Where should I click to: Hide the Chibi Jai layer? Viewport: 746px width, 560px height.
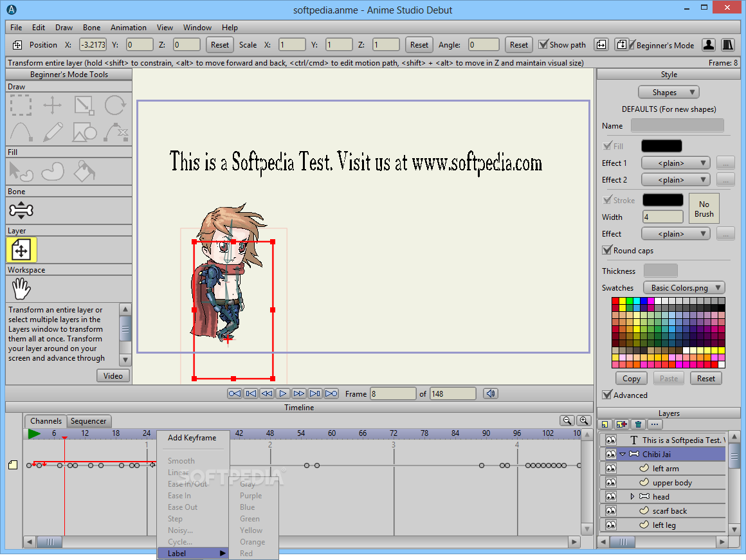610,455
